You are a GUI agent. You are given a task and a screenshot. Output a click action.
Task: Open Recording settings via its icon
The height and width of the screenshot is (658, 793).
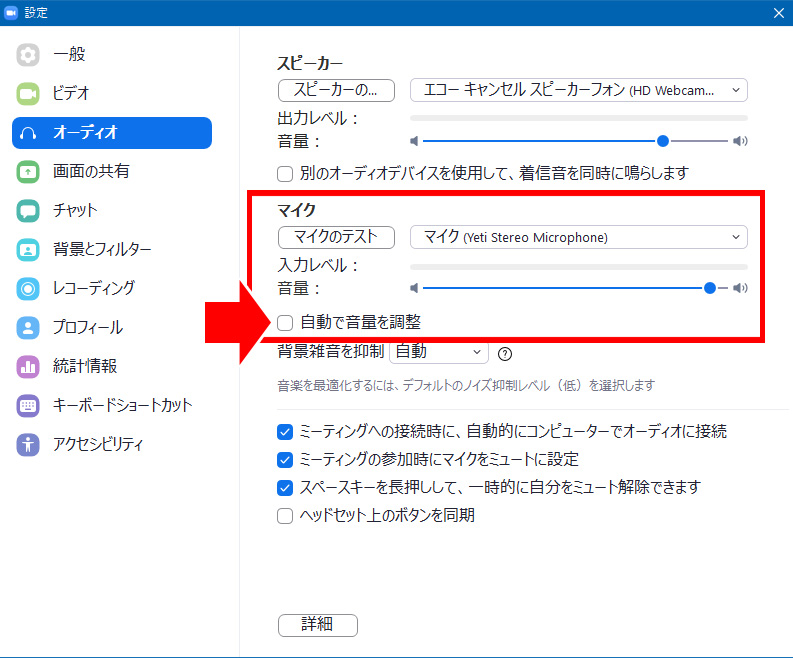28,289
